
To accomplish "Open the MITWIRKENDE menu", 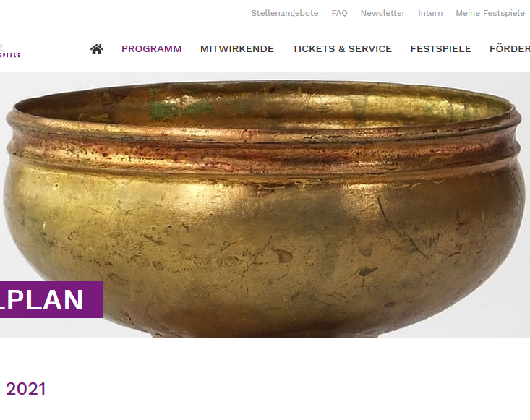I will pyautogui.click(x=237, y=49).
